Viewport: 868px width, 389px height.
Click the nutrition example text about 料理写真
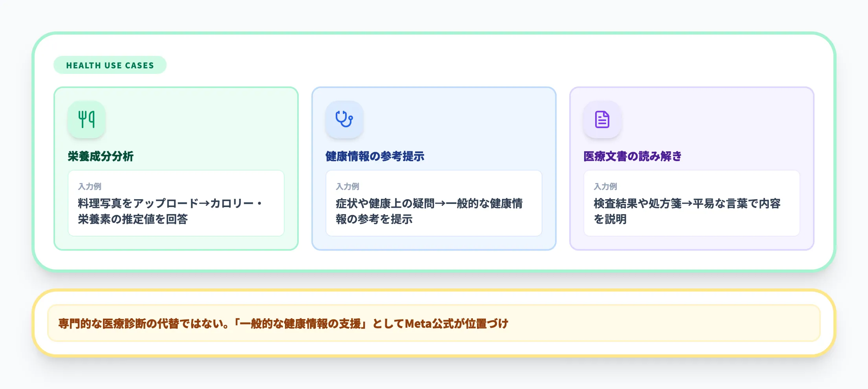tap(170, 211)
